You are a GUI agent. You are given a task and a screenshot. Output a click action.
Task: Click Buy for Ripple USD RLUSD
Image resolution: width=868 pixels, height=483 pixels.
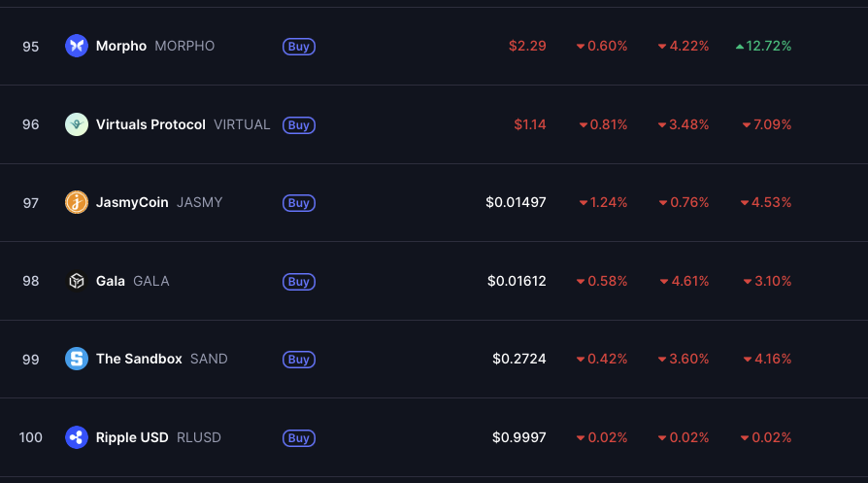pyautogui.click(x=299, y=438)
